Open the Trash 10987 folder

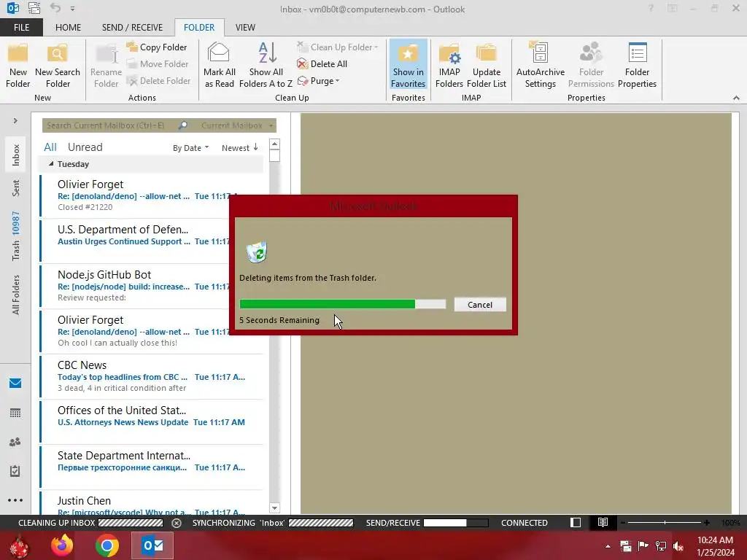(16, 236)
